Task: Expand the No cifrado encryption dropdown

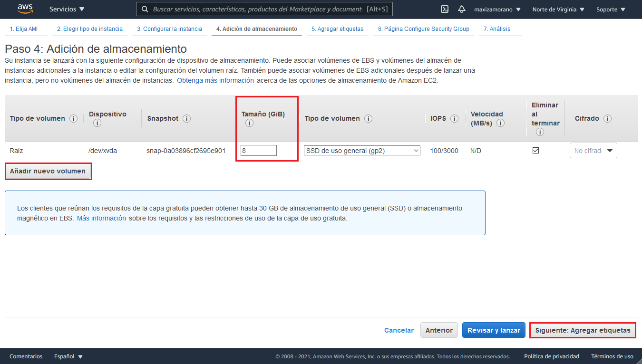Action: point(593,151)
